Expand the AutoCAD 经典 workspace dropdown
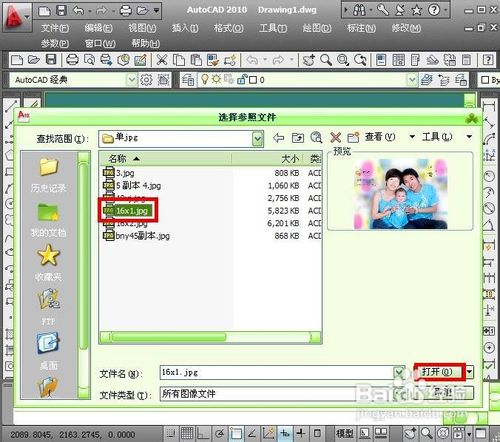 [132, 80]
